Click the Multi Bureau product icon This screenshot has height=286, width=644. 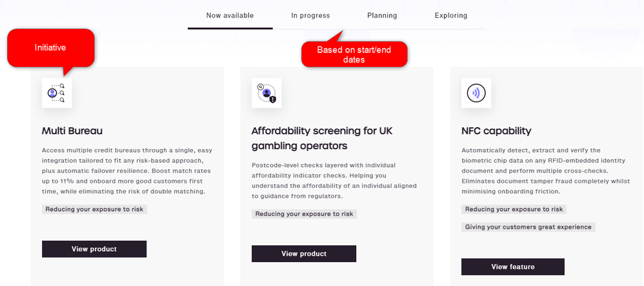click(x=57, y=93)
